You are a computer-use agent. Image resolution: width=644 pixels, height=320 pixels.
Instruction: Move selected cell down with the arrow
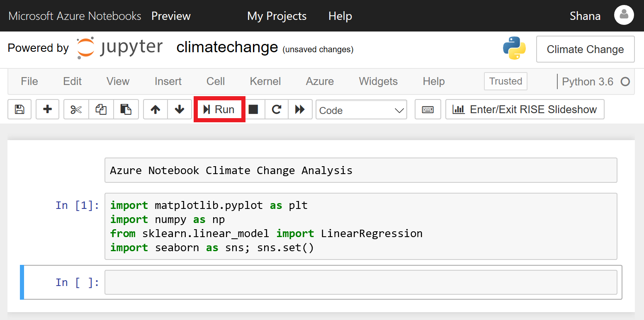(180, 109)
